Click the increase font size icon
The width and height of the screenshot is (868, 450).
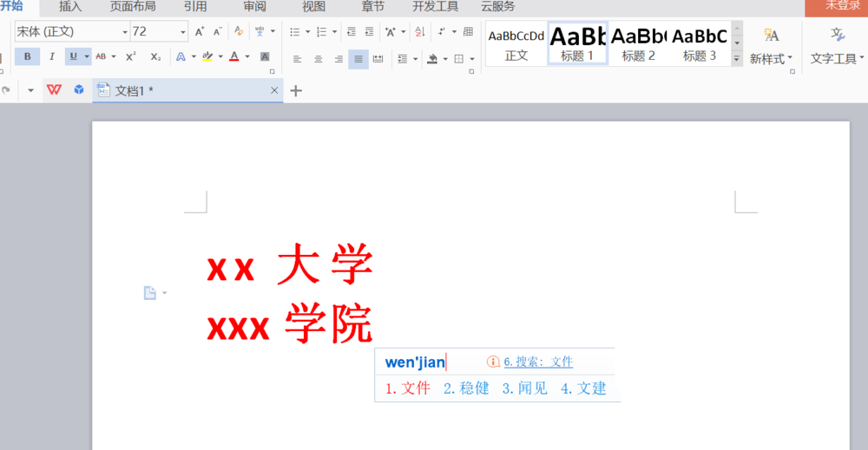pyautogui.click(x=200, y=32)
